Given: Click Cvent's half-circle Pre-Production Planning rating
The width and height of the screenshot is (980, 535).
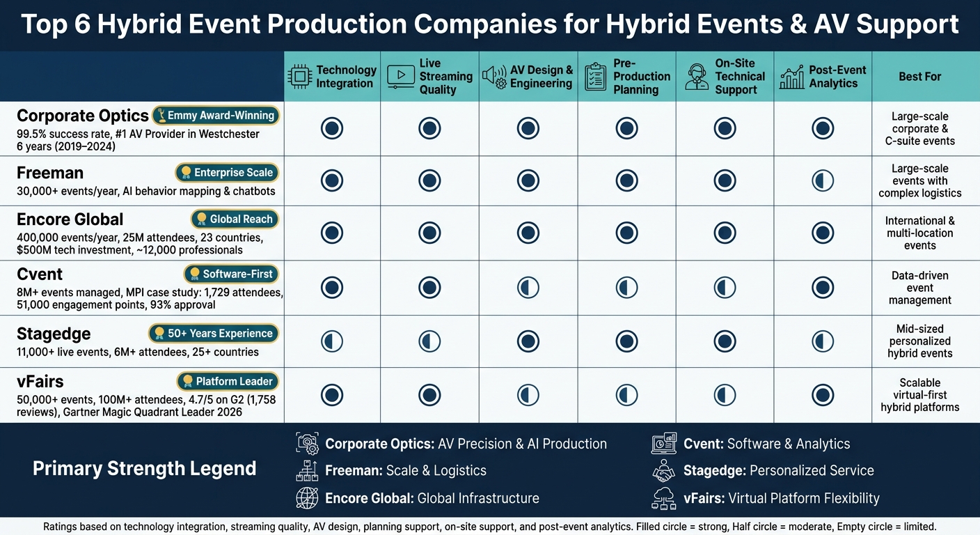Looking at the screenshot, I should coord(626,288).
